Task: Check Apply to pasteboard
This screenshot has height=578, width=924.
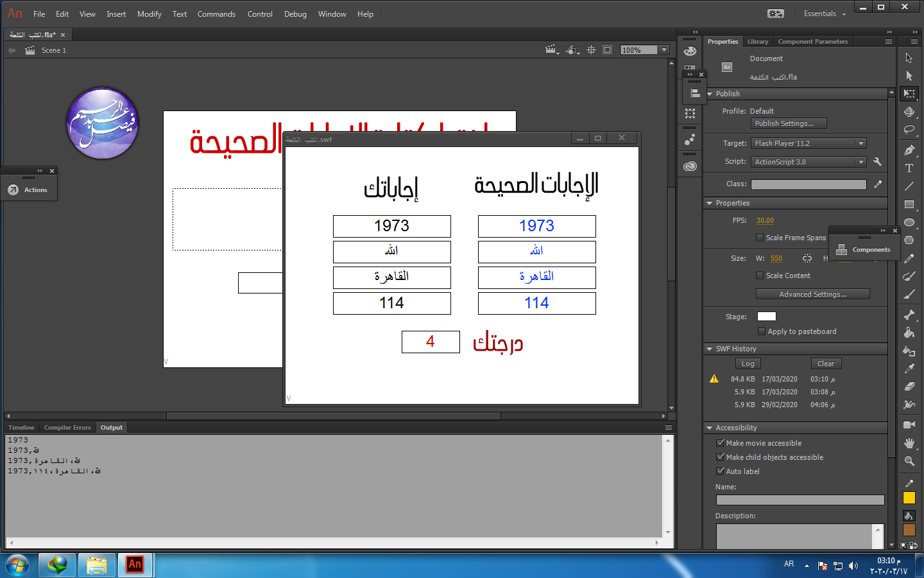Action: point(762,331)
